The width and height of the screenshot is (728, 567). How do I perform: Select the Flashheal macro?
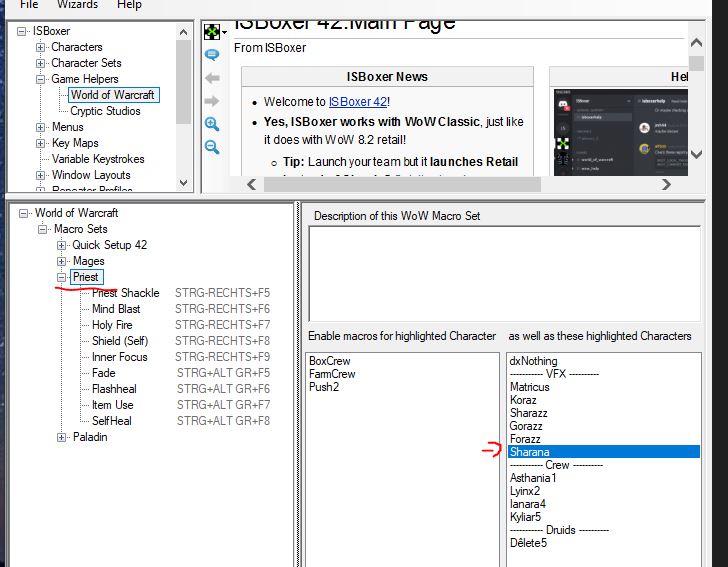[x=114, y=389]
